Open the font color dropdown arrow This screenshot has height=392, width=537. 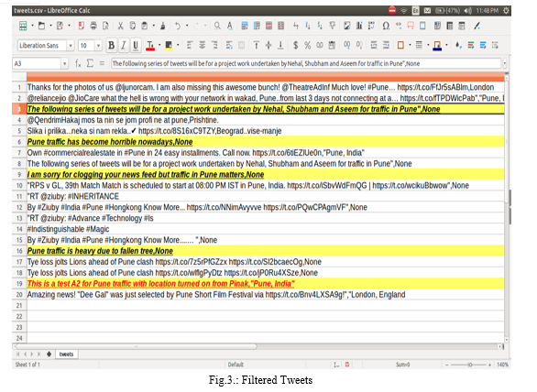click(x=159, y=45)
